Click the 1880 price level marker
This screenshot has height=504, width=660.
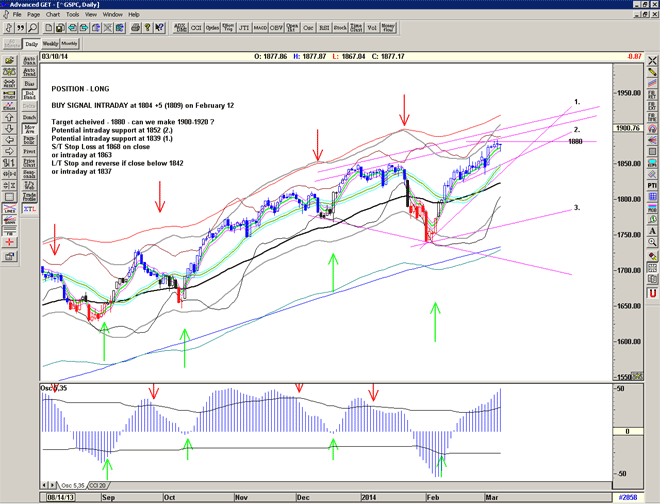coord(575,141)
